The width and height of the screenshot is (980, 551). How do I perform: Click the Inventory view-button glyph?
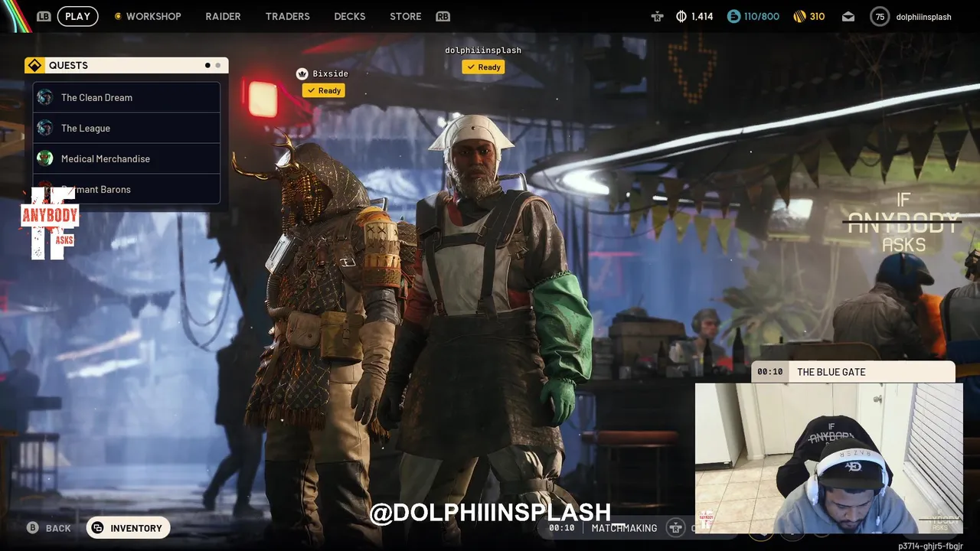pyautogui.click(x=98, y=528)
